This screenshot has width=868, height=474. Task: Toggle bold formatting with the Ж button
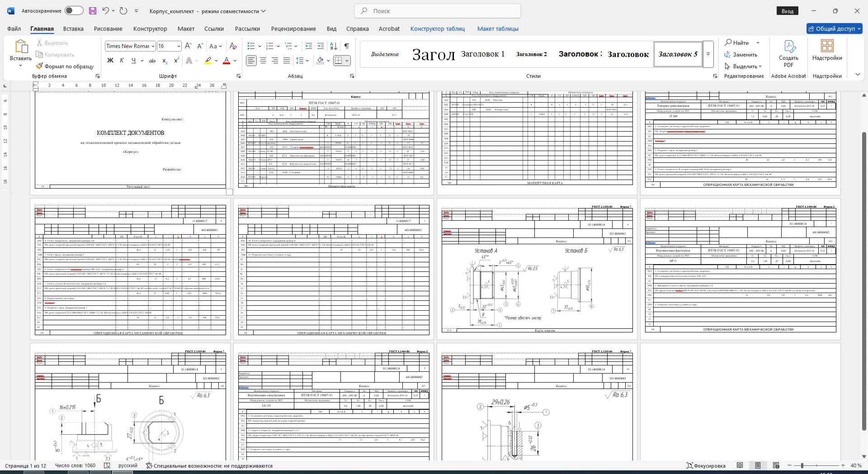tap(110, 61)
